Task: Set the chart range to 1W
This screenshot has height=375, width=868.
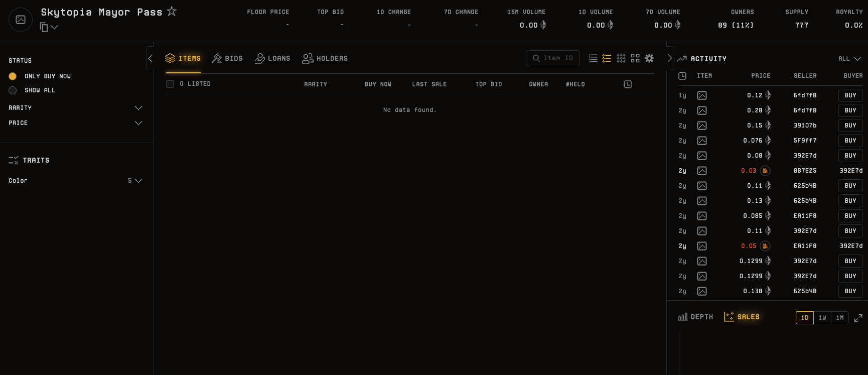Action: tap(822, 318)
